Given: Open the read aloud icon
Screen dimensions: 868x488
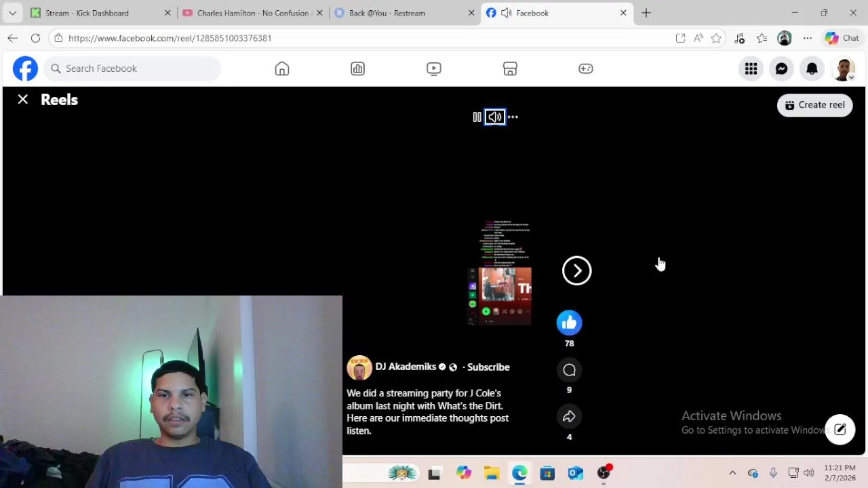Looking at the screenshot, I should pos(698,38).
